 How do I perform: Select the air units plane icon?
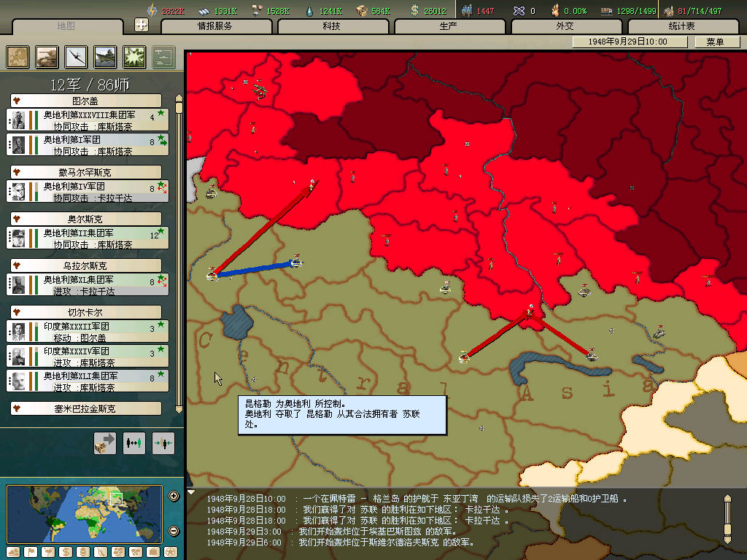click(76, 57)
